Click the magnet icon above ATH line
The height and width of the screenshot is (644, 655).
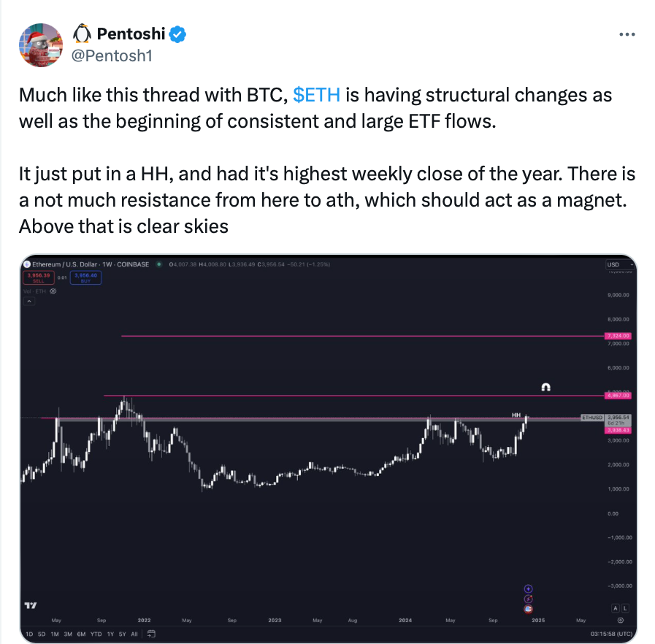545,387
